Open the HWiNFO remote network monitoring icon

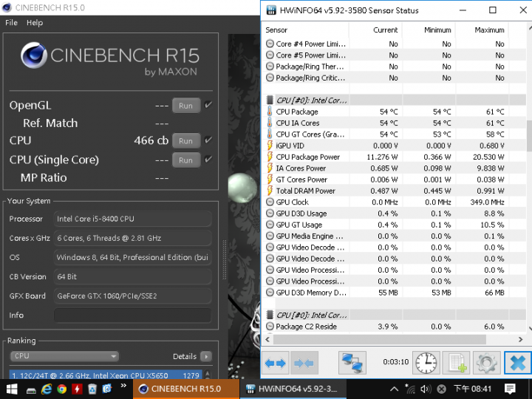point(352,363)
